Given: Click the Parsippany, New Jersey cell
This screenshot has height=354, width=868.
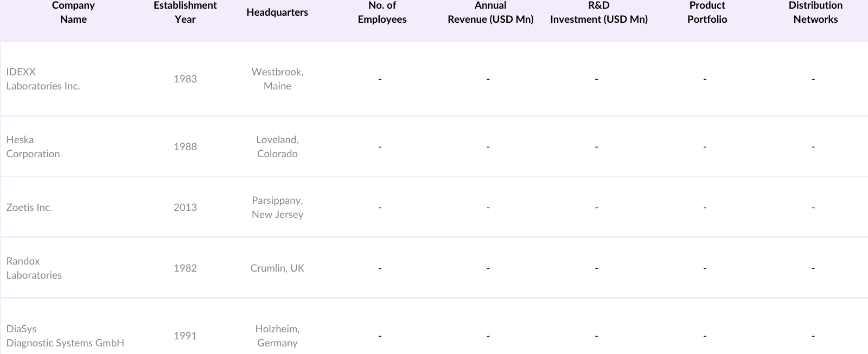Looking at the screenshot, I should (277, 208).
